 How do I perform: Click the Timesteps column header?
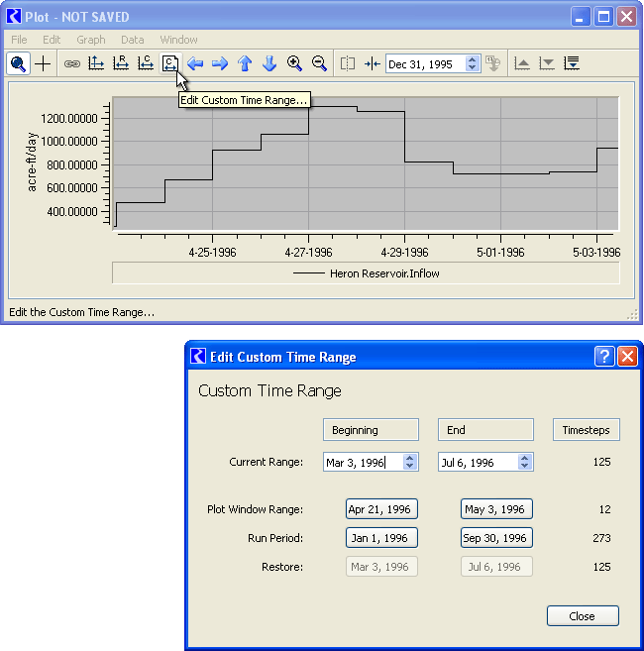tap(587, 430)
